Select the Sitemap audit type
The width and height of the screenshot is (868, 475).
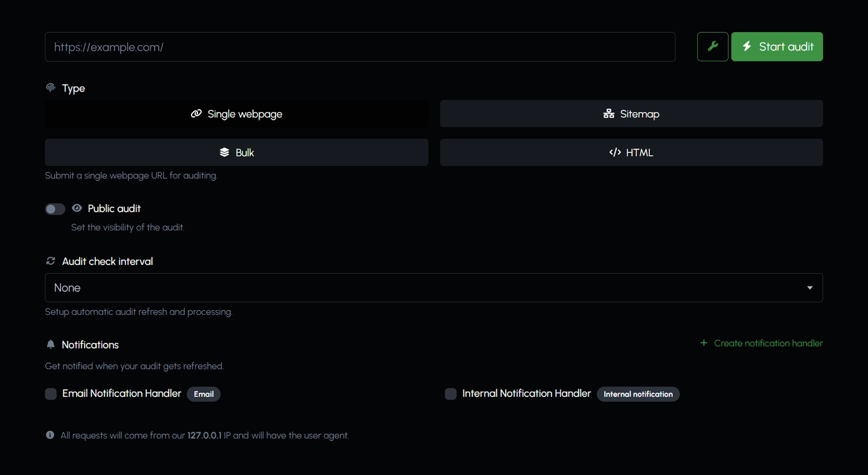pos(631,114)
